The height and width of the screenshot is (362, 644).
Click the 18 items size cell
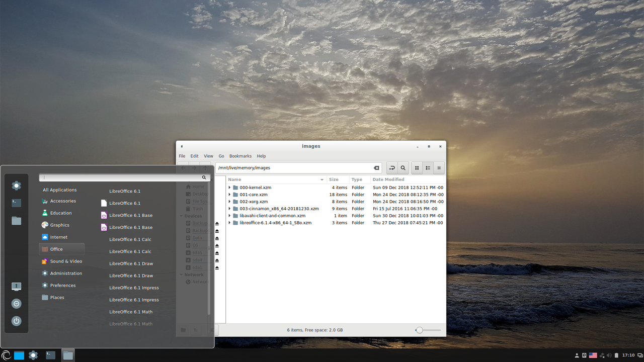[x=338, y=195]
